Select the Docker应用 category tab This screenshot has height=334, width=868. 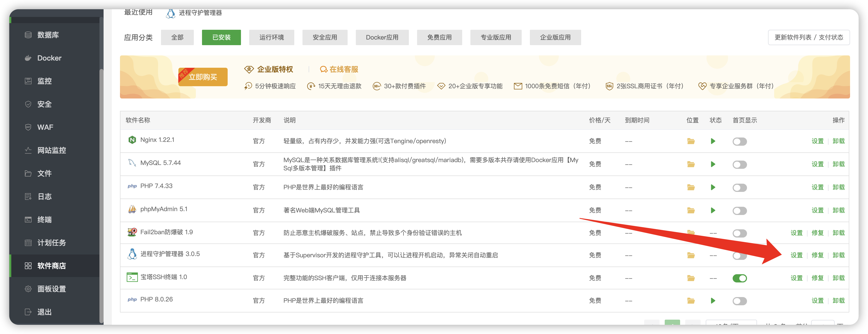pos(382,37)
